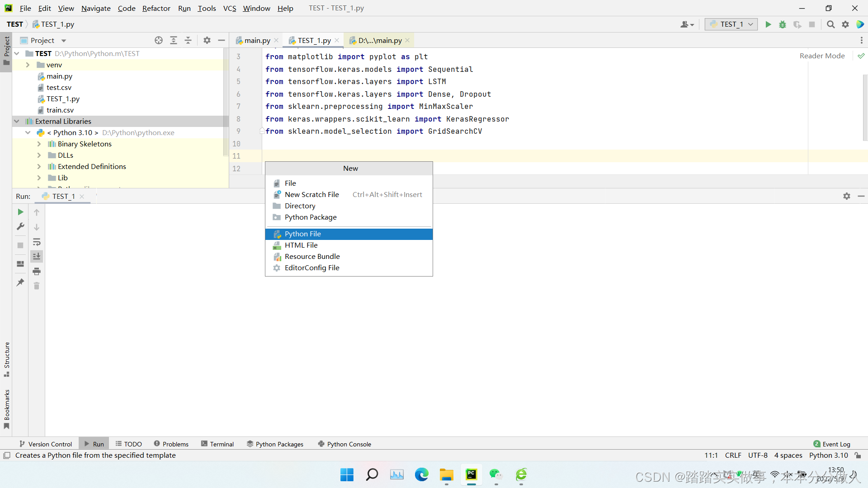
Task: Collapse External Libraries node
Action: [17, 121]
